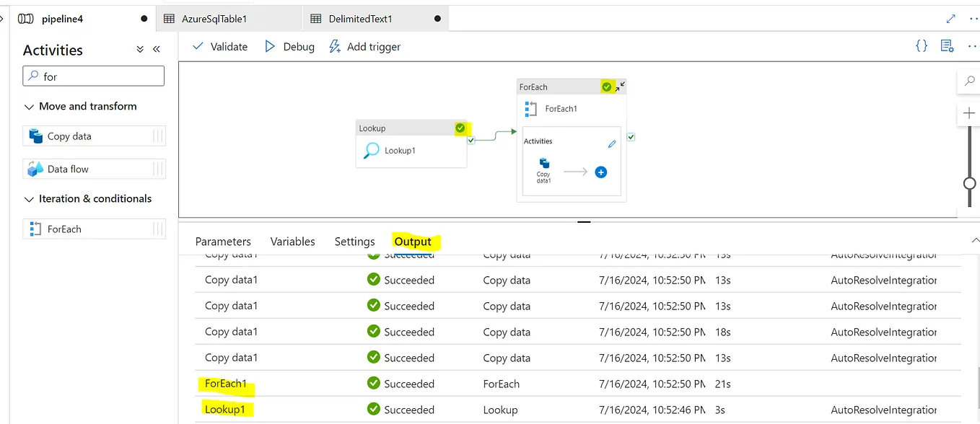Collapse ForEach container with shrink arrows icon
This screenshot has width=980, height=424.
point(621,87)
